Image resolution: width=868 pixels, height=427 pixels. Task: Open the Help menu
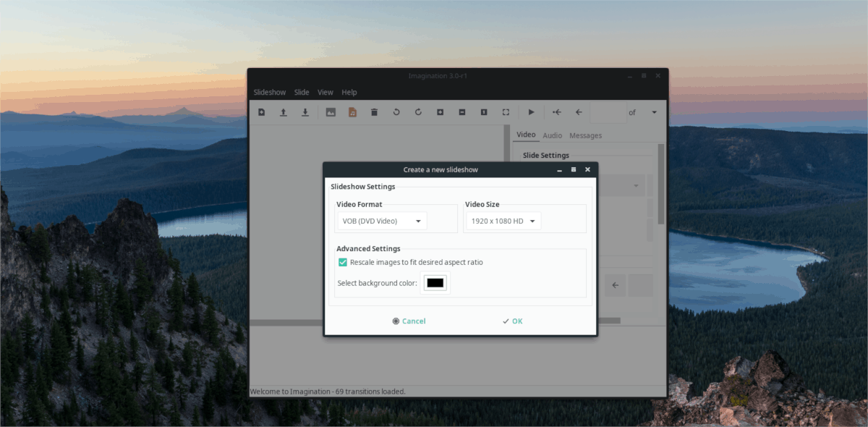point(349,93)
